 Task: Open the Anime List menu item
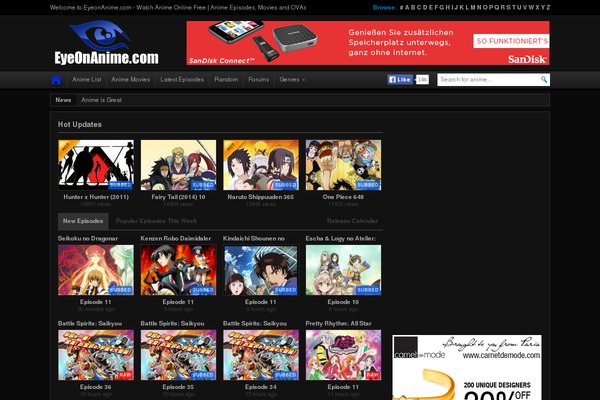[87, 80]
